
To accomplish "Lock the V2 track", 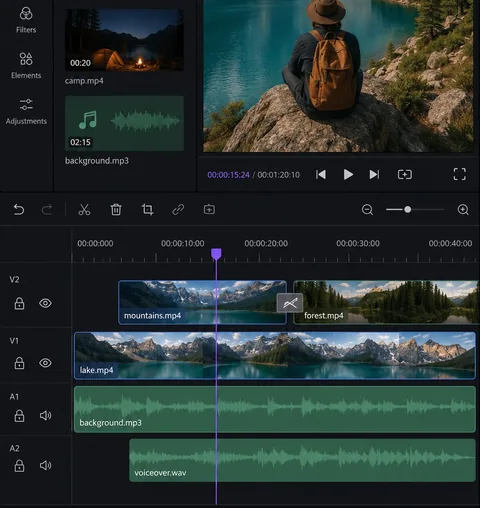I will tap(19, 303).
